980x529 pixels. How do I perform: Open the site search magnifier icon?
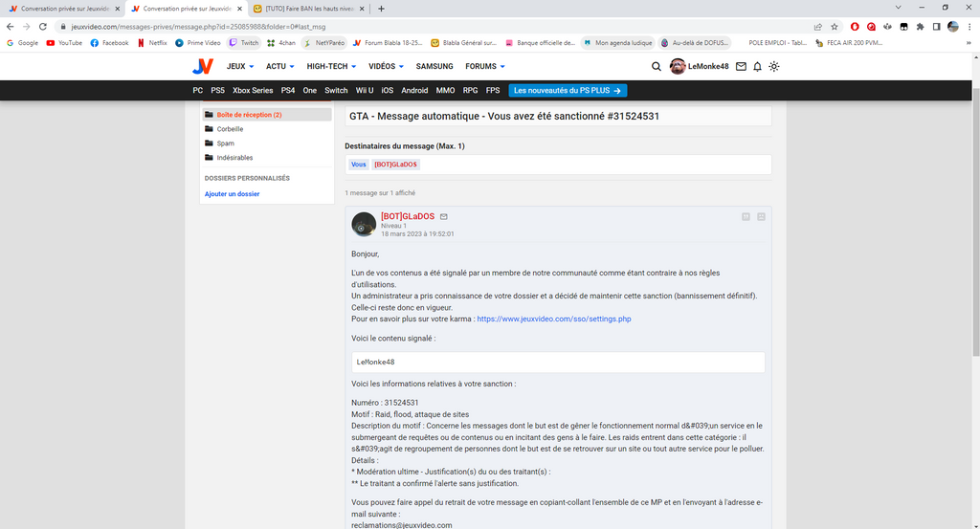[657, 66]
